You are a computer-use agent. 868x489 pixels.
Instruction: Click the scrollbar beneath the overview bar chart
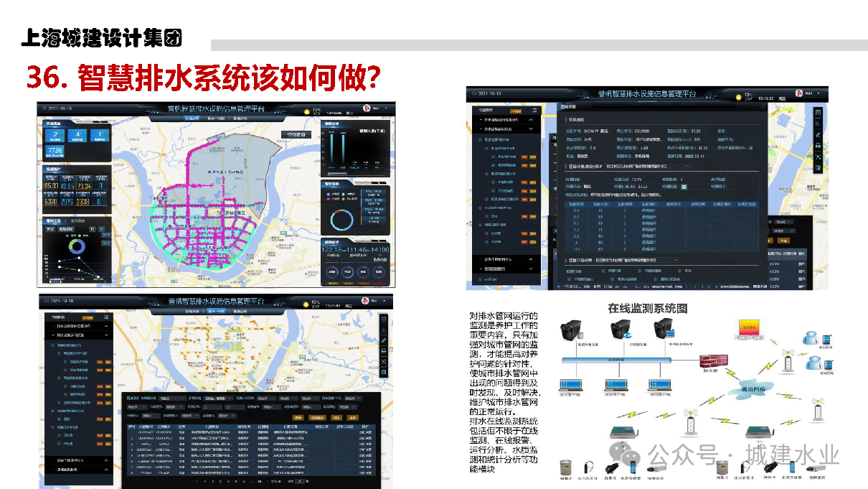336,172
